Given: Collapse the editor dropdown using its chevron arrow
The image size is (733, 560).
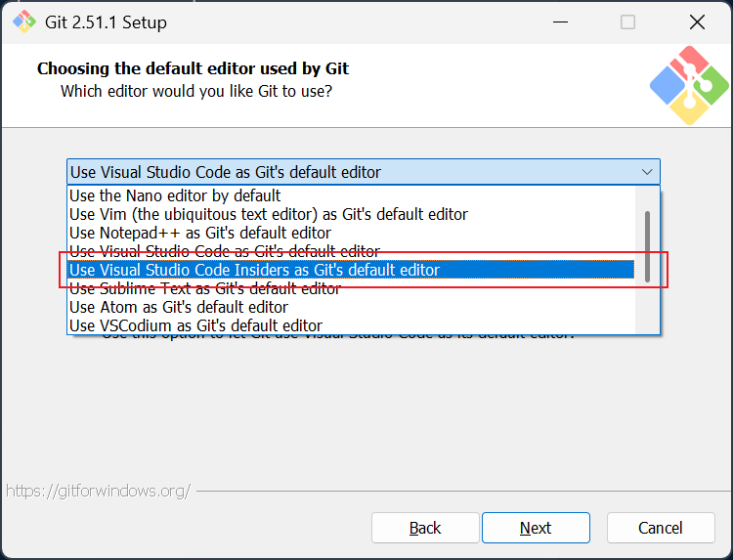Looking at the screenshot, I should pos(647,172).
